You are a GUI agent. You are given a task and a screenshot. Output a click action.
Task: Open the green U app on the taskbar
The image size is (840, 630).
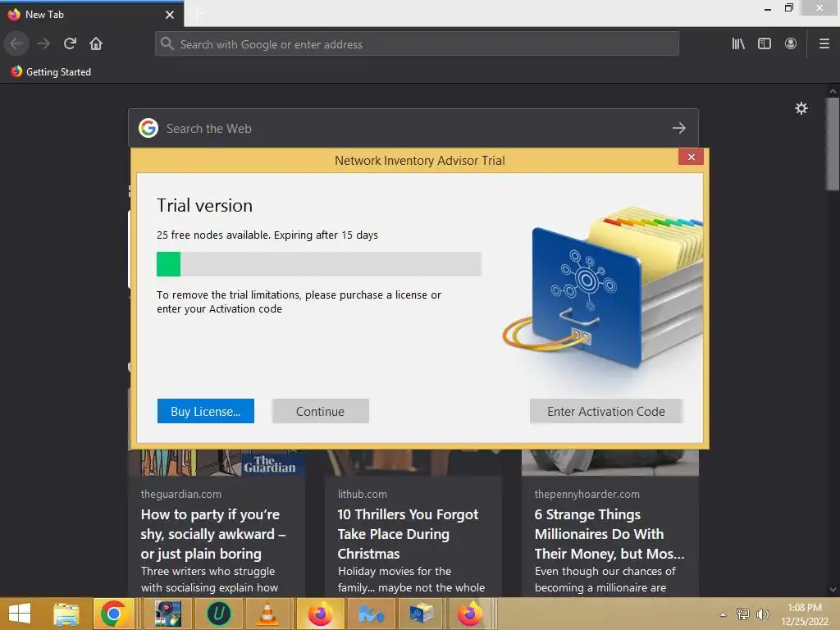coord(218,614)
